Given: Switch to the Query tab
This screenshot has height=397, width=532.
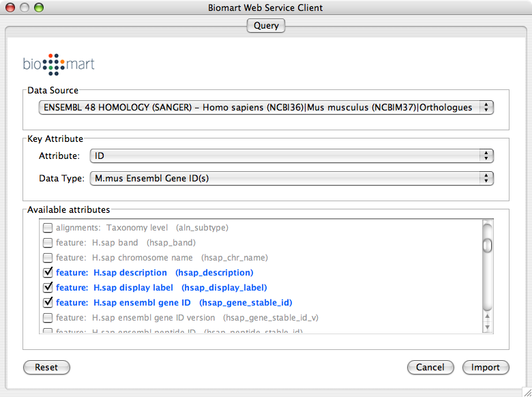Looking at the screenshot, I should coord(266,25).
